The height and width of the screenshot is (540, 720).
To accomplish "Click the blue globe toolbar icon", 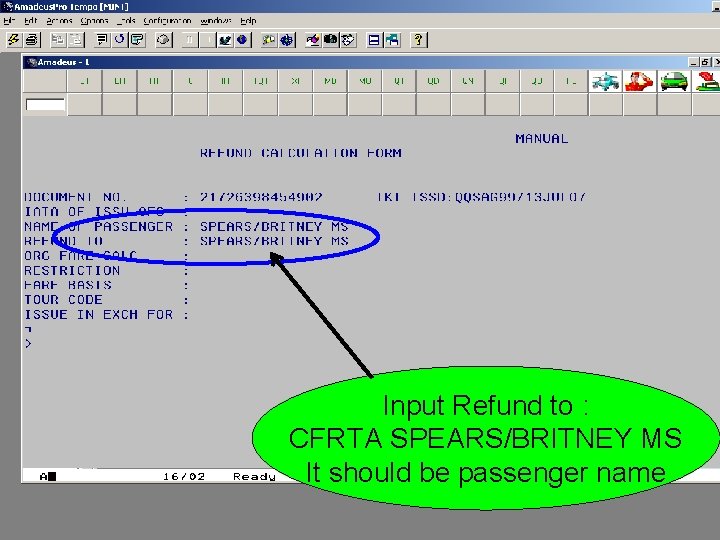I will click(242, 40).
